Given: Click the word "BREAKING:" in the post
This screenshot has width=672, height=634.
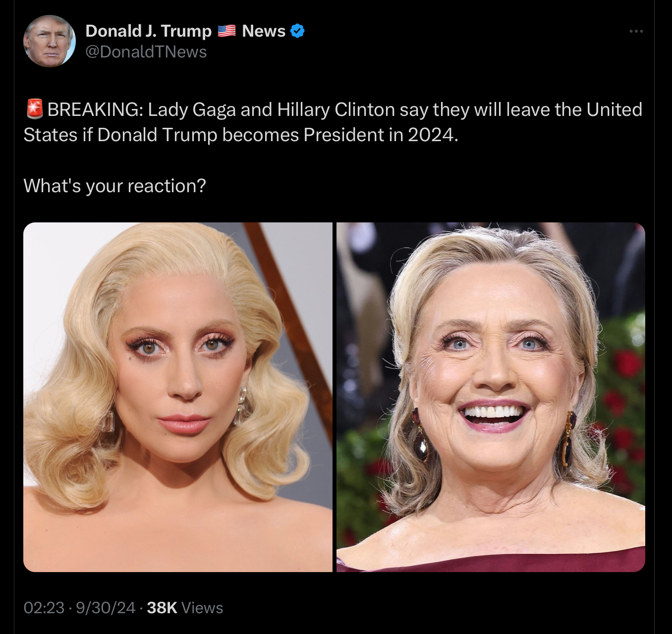Looking at the screenshot, I should (96, 109).
